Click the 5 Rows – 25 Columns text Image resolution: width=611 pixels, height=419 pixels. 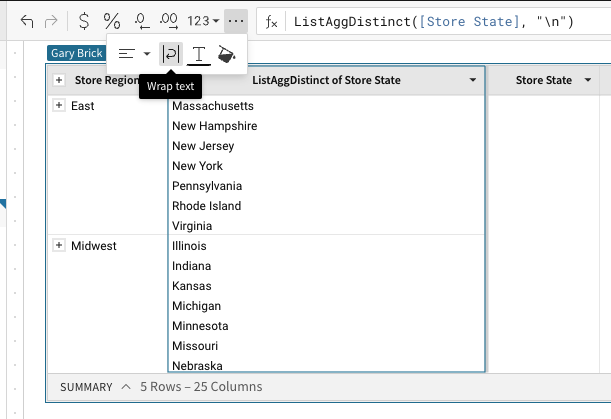pyautogui.click(x=201, y=387)
